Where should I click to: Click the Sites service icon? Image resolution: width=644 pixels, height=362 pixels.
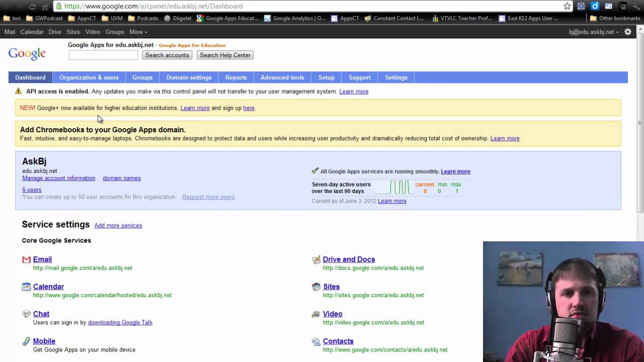tap(316, 287)
